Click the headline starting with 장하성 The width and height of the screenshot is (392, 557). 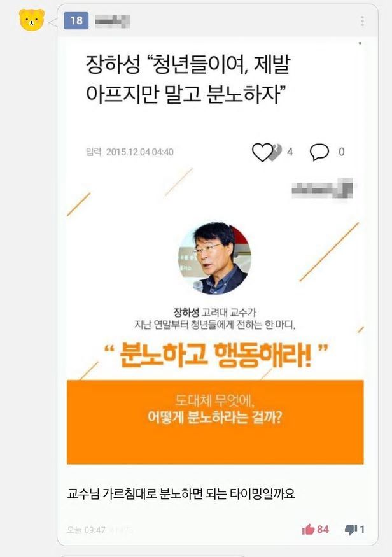pos(188,80)
